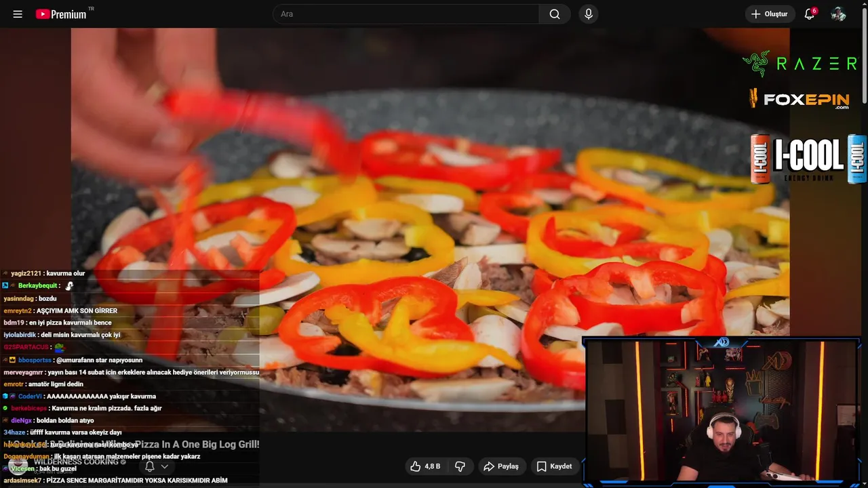
Task: Start voice search with microphone
Action: tap(589, 14)
